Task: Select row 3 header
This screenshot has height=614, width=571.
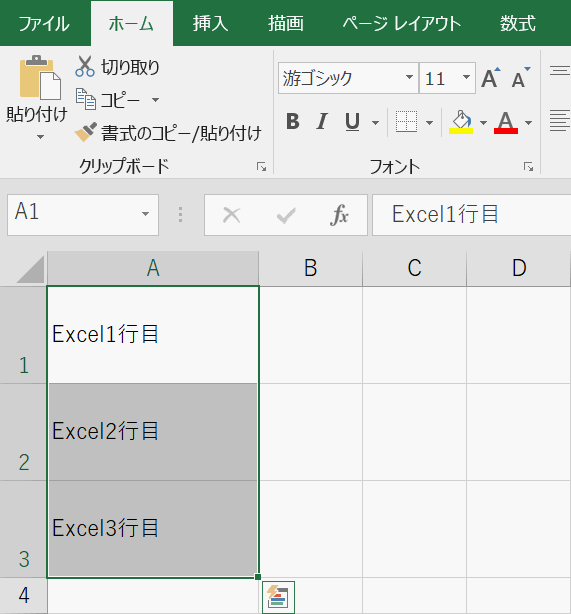Action: (23, 529)
